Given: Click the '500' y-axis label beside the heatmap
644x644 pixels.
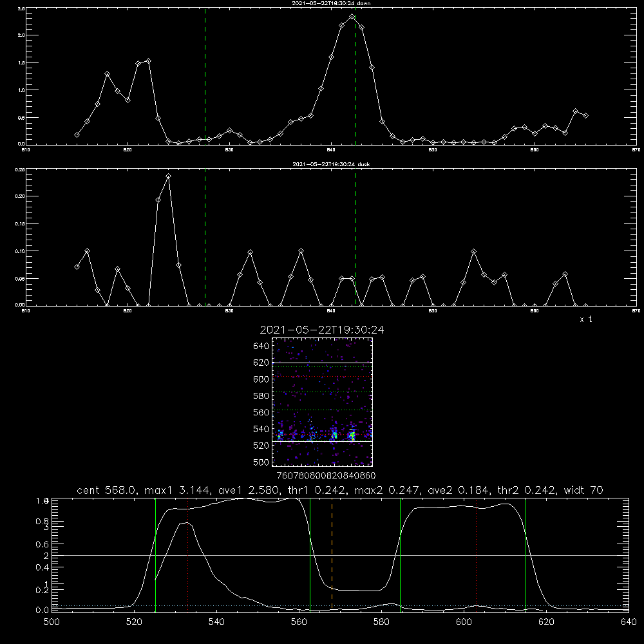Looking at the screenshot, I should (261, 462).
